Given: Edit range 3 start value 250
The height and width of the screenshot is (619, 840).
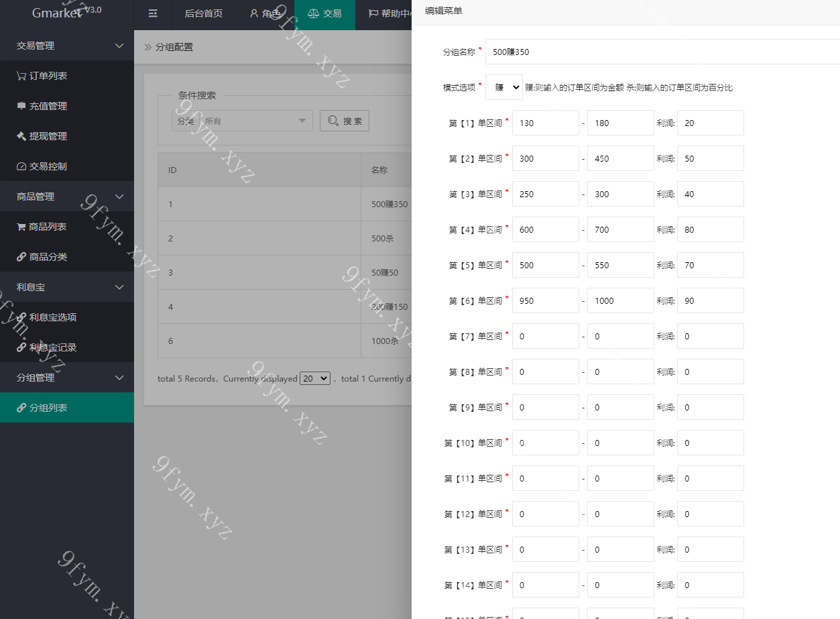Looking at the screenshot, I should click(x=546, y=194).
